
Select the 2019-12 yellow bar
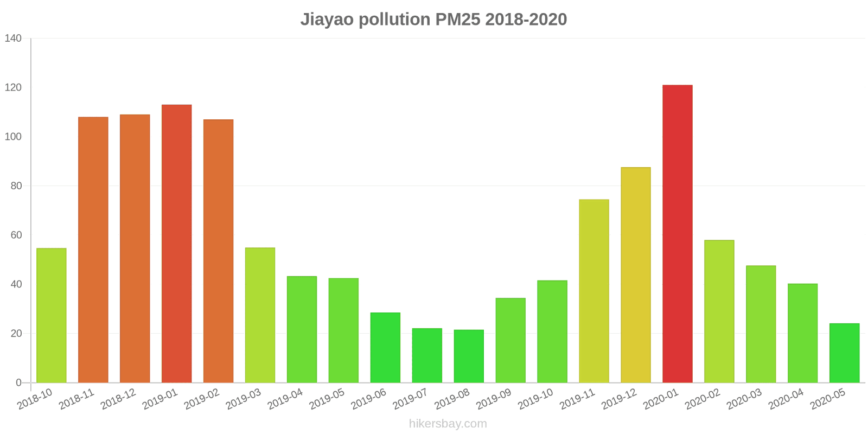click(x=635, y=275)
